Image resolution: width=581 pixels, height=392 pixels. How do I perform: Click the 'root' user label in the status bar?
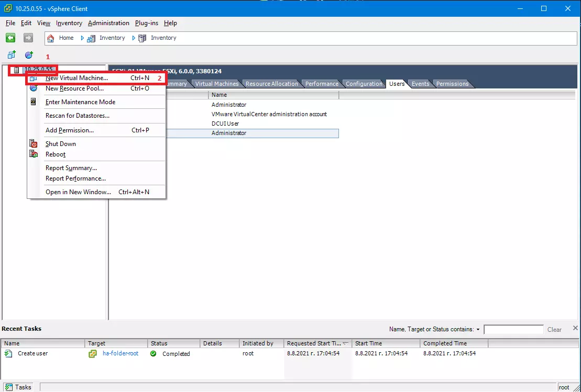tap(564, 387)
